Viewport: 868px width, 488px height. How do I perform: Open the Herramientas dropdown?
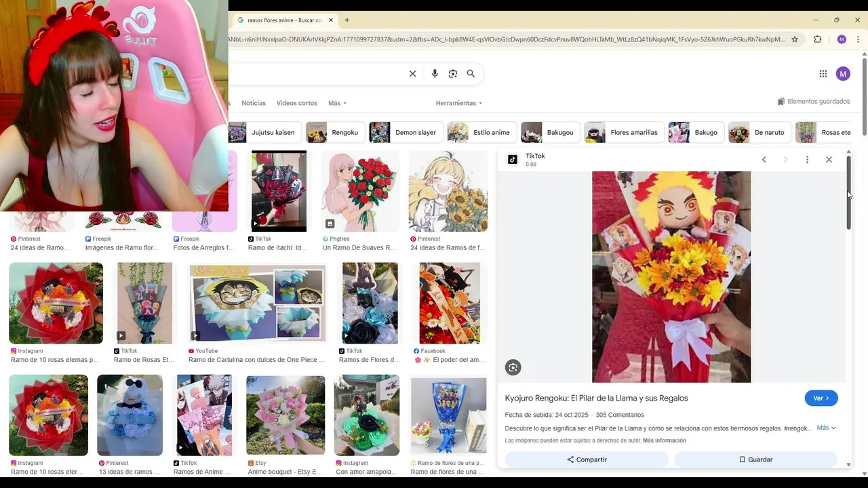459,103
